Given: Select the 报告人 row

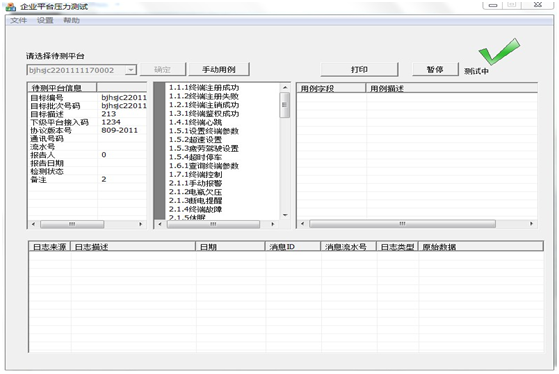Looking at the screenshot, I should (x=87, y=155).
